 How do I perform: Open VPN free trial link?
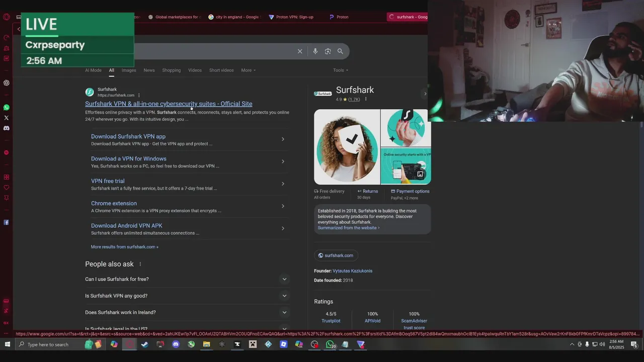(x=108, y=181)
